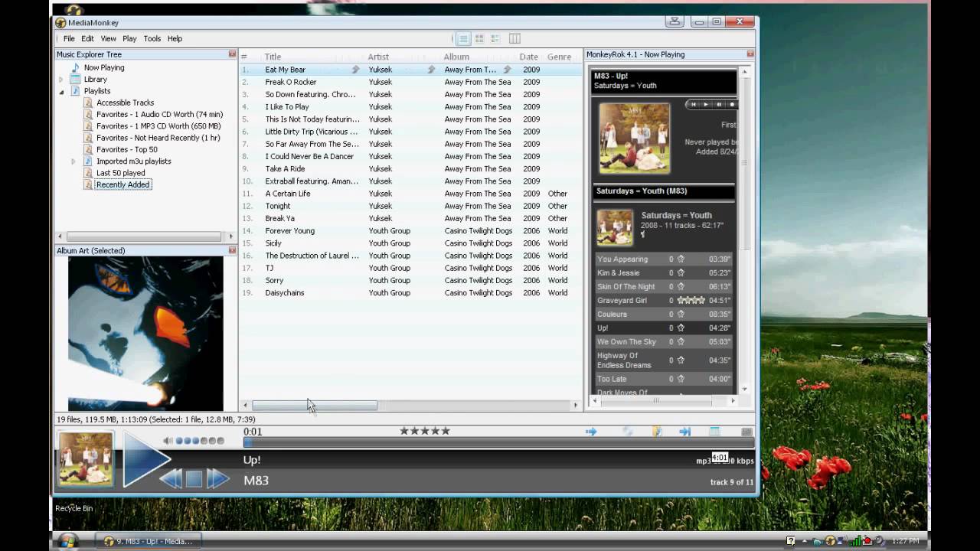Open the Auto-DJ note icon in player bar
This screenshot has width=980, height=551.
point(657,432)
